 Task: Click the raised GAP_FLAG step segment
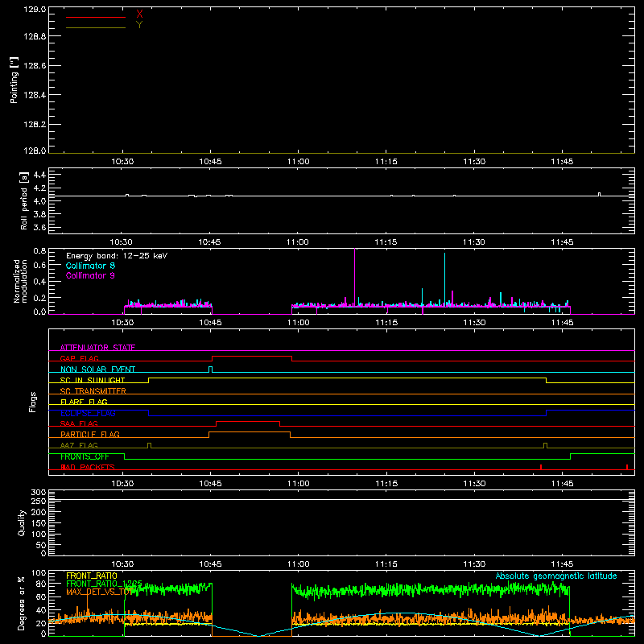252,357
